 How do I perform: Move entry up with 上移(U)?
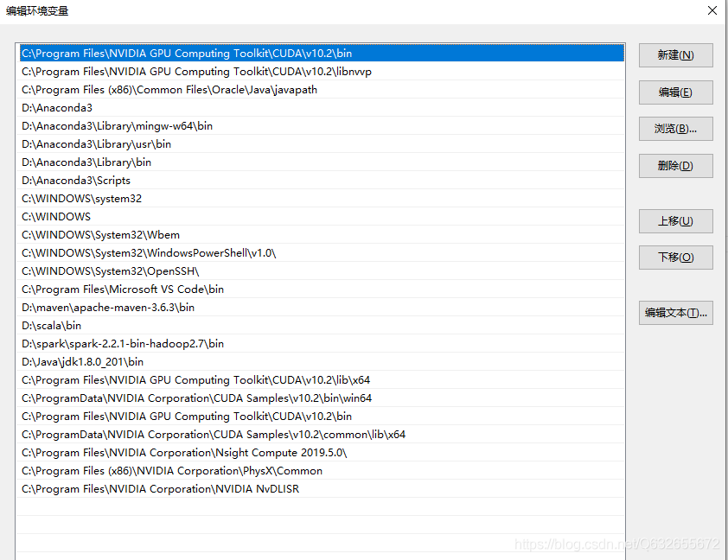pyautogui.click(x=675, y=221)
